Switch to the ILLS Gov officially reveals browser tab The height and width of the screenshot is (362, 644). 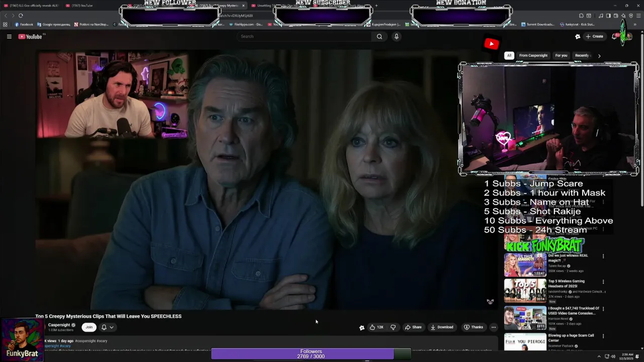coord(30,6)
